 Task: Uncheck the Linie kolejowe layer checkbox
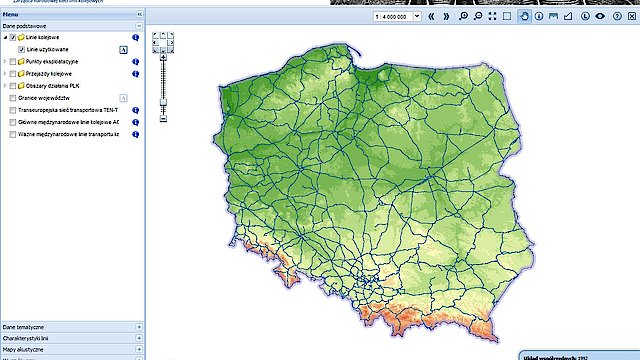(13, 38)
